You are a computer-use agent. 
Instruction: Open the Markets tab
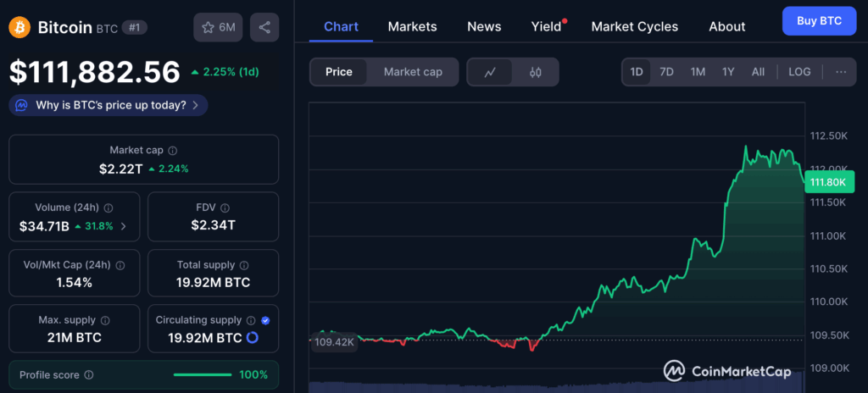[412, 26]
